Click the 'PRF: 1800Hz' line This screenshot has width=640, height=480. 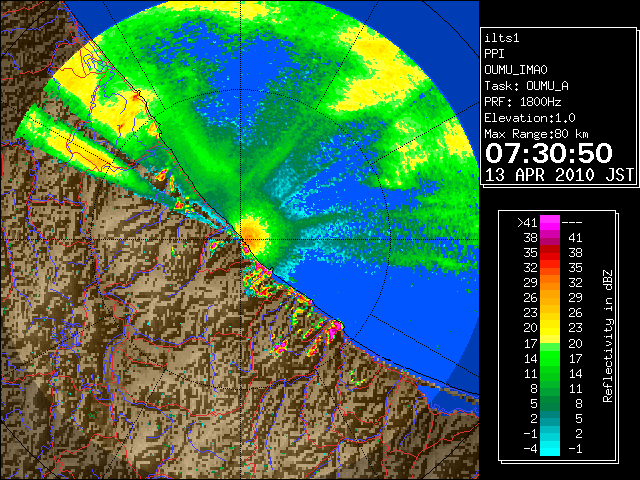pos(523,102)
